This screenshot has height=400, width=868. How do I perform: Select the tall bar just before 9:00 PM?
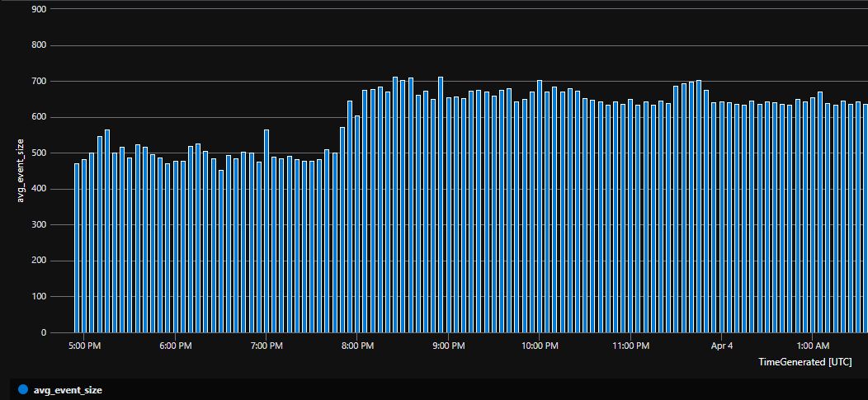[441, 206]
